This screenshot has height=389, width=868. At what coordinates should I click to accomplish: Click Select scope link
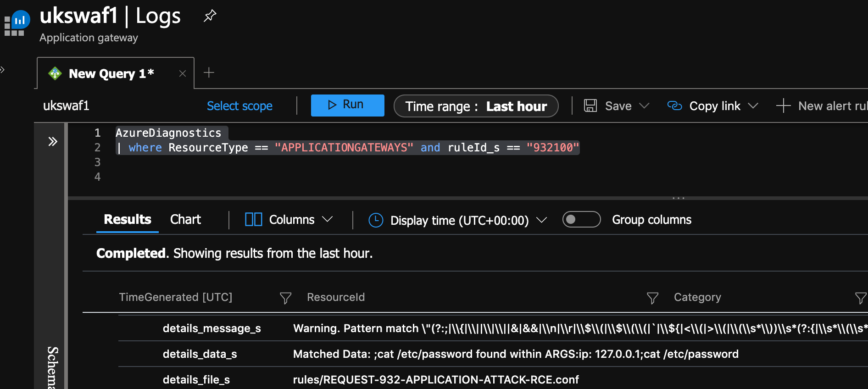click(239, 106)
